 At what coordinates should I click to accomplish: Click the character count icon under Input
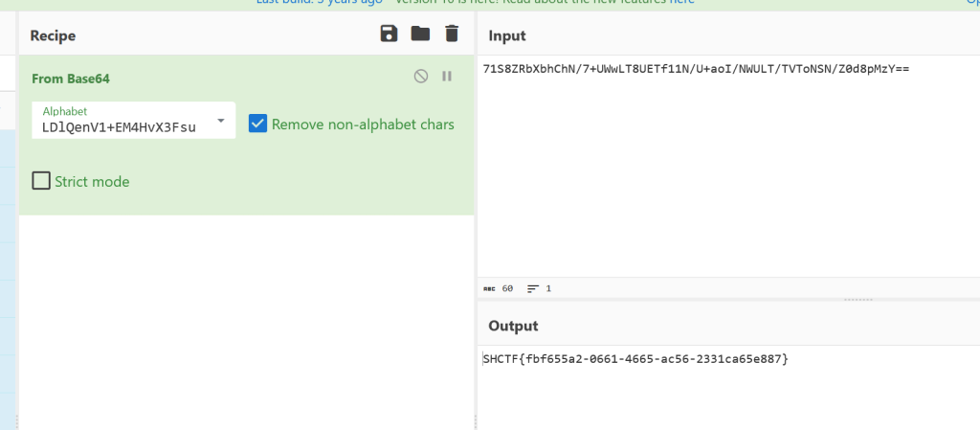pyautogui.click(x=489, y=287)
